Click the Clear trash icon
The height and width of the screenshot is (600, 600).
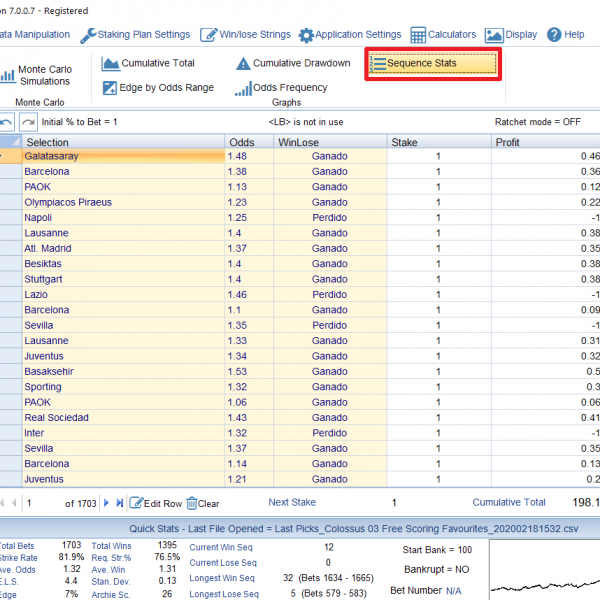click(x=192, y=503)
